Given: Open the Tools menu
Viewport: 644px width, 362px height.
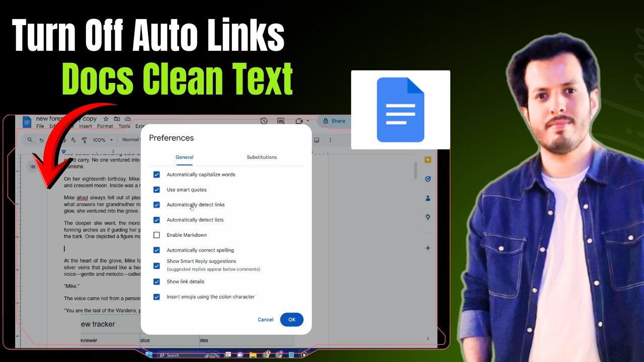Looking at the screenshot, I should (124, 126).
